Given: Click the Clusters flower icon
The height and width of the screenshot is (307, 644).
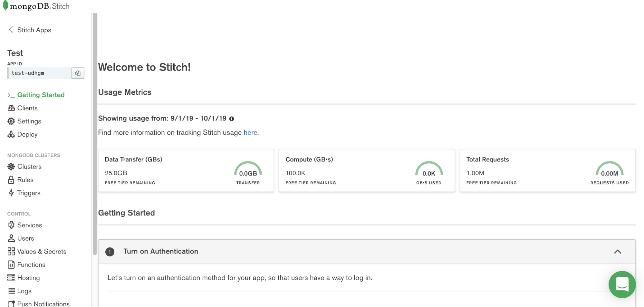Looking at the screenshot, I should coord(11,167).
